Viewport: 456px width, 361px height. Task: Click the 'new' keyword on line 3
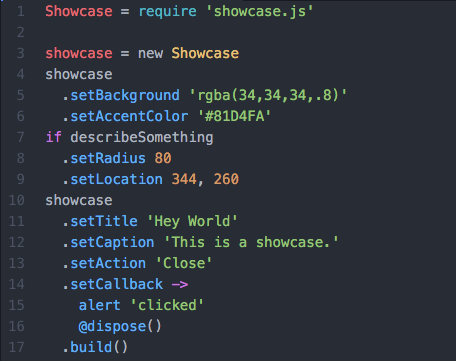[x=151, y=53]
